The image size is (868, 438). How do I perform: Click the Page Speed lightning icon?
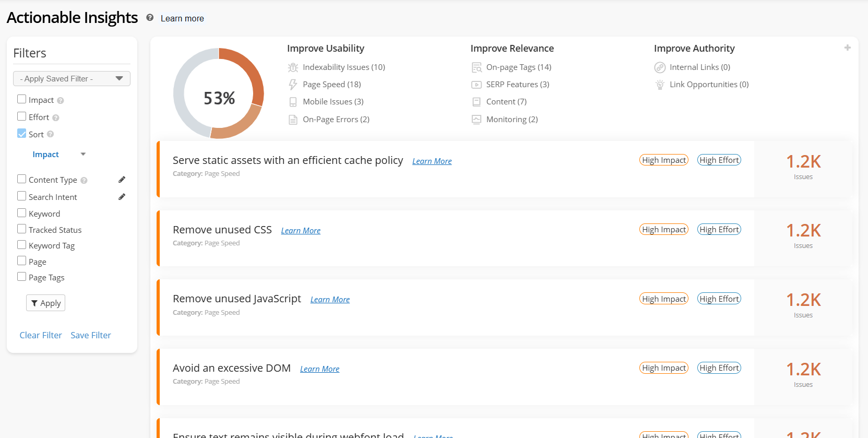tap(293, 85)
